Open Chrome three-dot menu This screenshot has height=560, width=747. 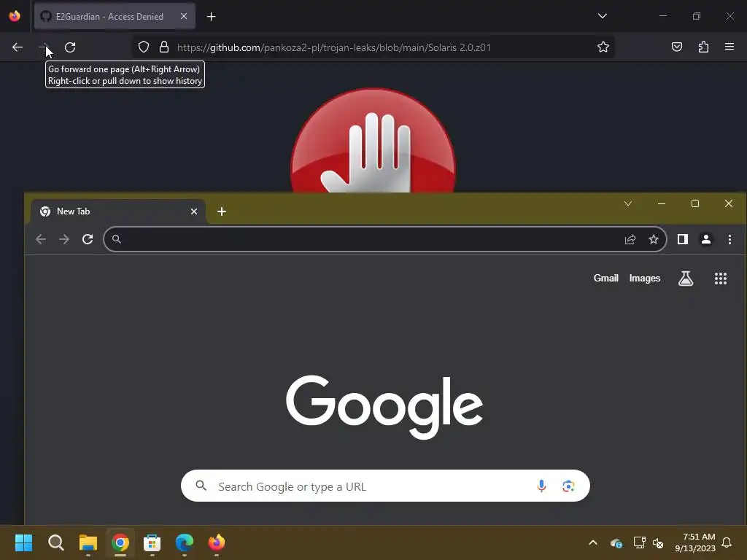729,239
